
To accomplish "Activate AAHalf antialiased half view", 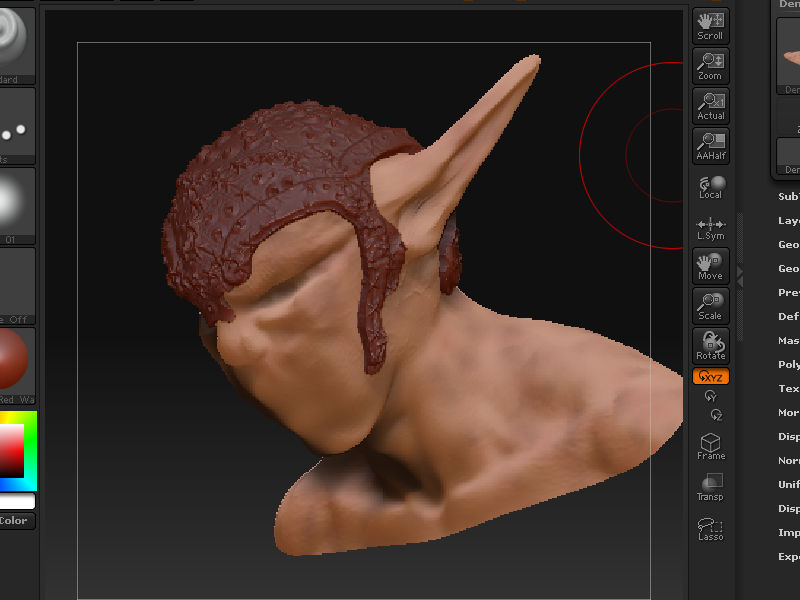I will coord(710,146).
